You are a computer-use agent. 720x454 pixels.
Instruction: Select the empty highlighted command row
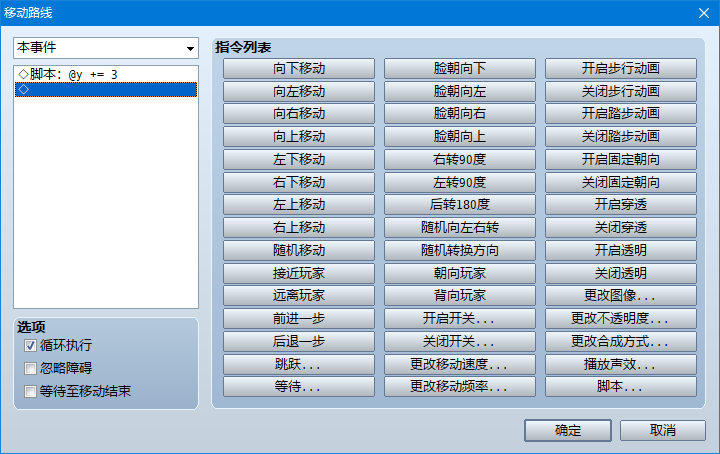[x=106, y=90]
